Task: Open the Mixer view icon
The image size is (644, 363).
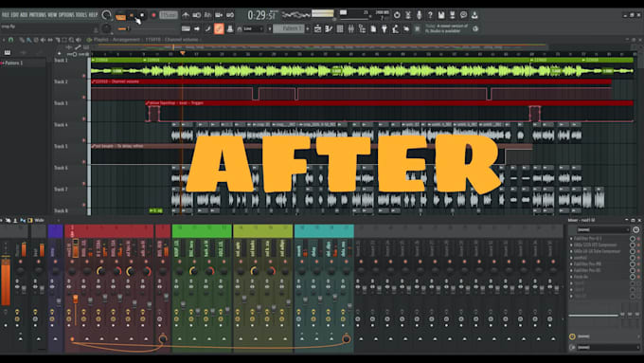Action: [350, 28]
